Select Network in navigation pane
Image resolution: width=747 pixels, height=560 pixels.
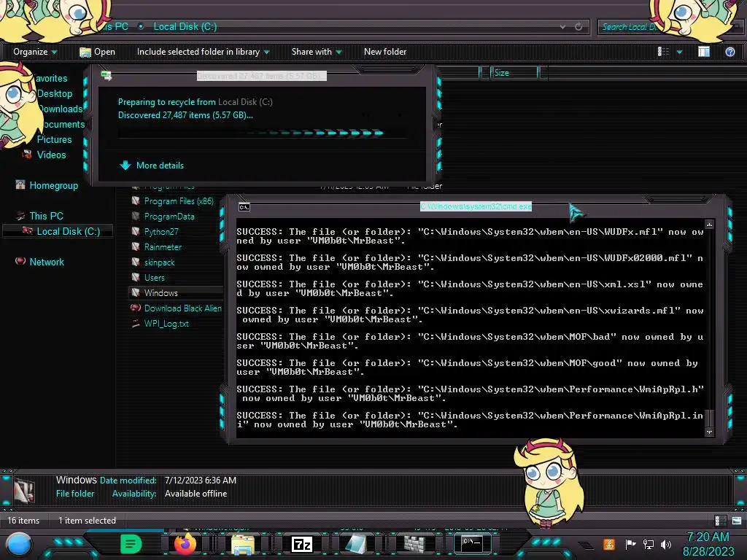[x=47, y=262]
